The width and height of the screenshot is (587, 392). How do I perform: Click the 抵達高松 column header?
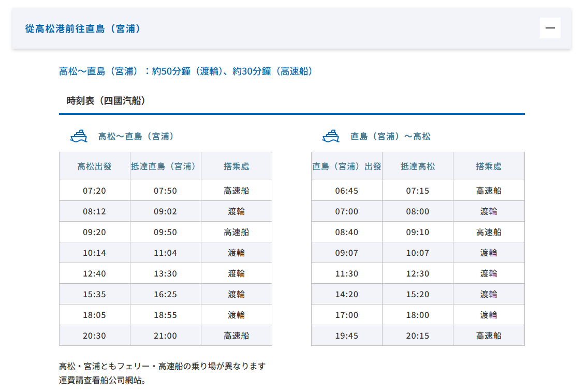pos(418,166)
